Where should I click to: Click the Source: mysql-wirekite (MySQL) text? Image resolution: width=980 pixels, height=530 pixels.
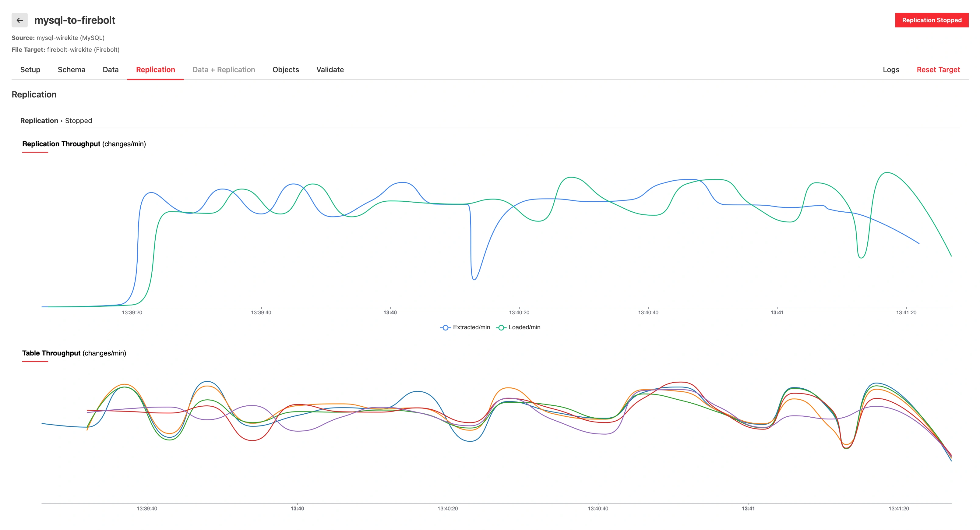coord(58,38)
